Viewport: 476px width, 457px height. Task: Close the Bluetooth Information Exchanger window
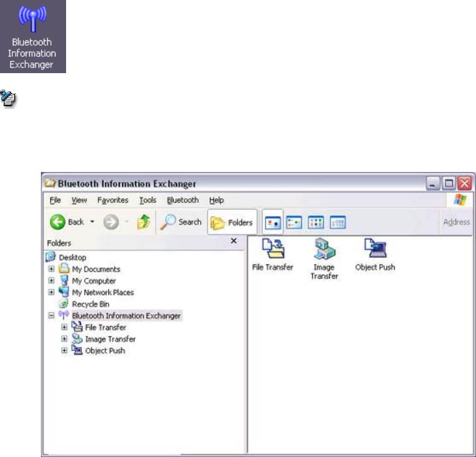(465, 184)
